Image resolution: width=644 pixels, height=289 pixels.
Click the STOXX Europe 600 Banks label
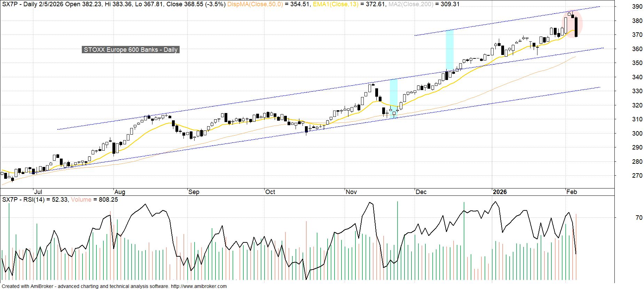(131, 50)
